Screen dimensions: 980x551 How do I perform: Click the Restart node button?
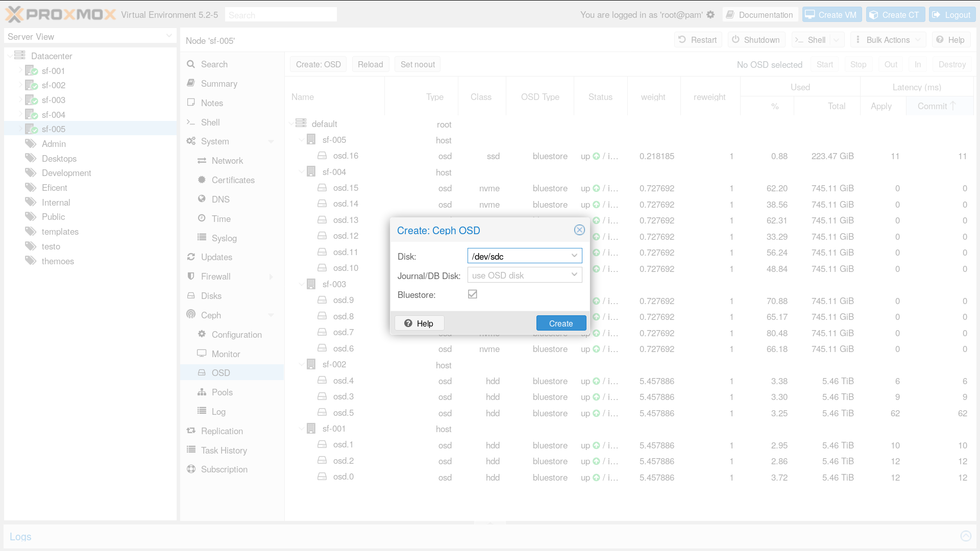(x=698, y=40)
